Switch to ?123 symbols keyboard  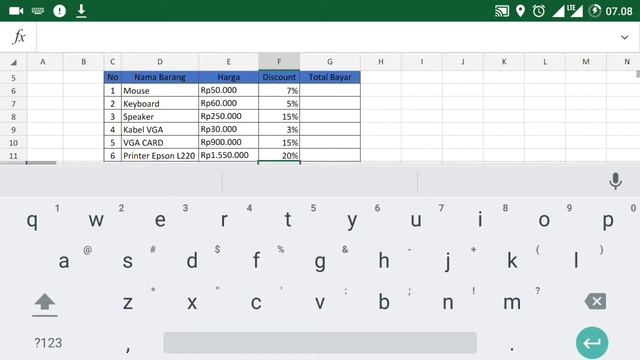(48, 343)
